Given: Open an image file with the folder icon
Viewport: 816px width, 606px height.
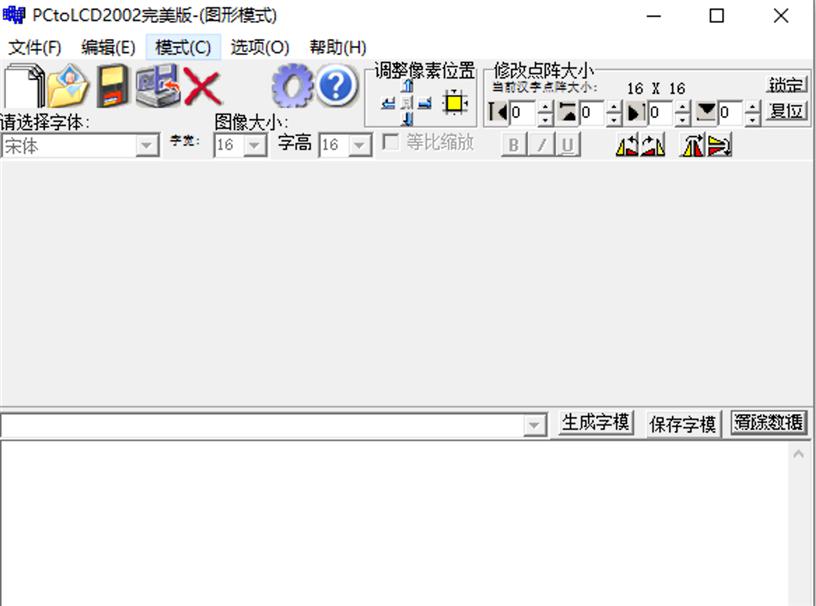Looking at the screenshot, I should point(68,85).
